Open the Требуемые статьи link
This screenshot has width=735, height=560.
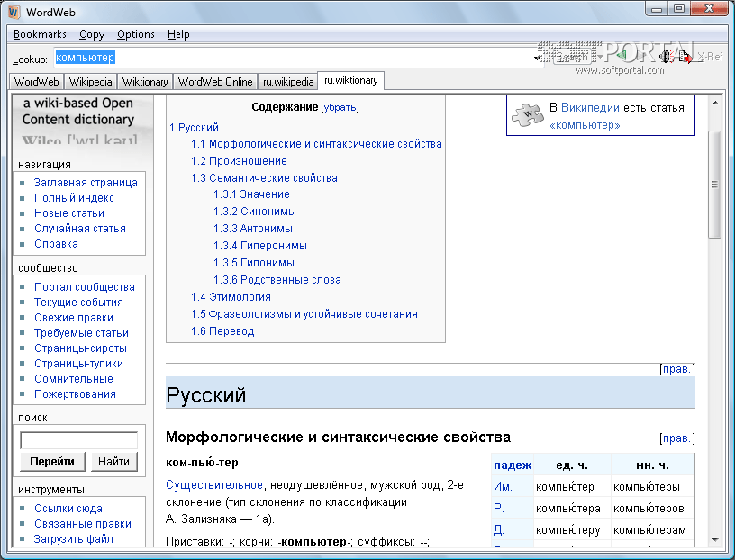(82, 333)
